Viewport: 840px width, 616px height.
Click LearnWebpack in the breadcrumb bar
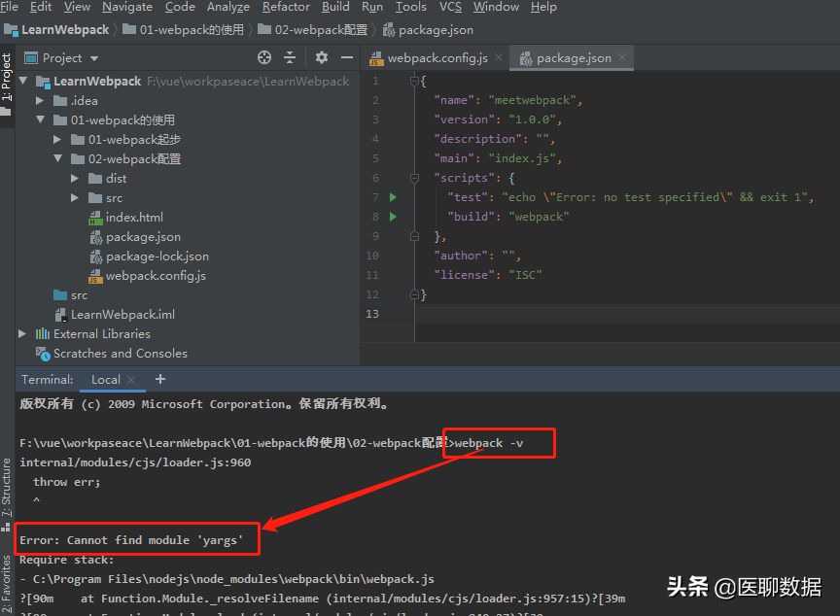[65, 30]
